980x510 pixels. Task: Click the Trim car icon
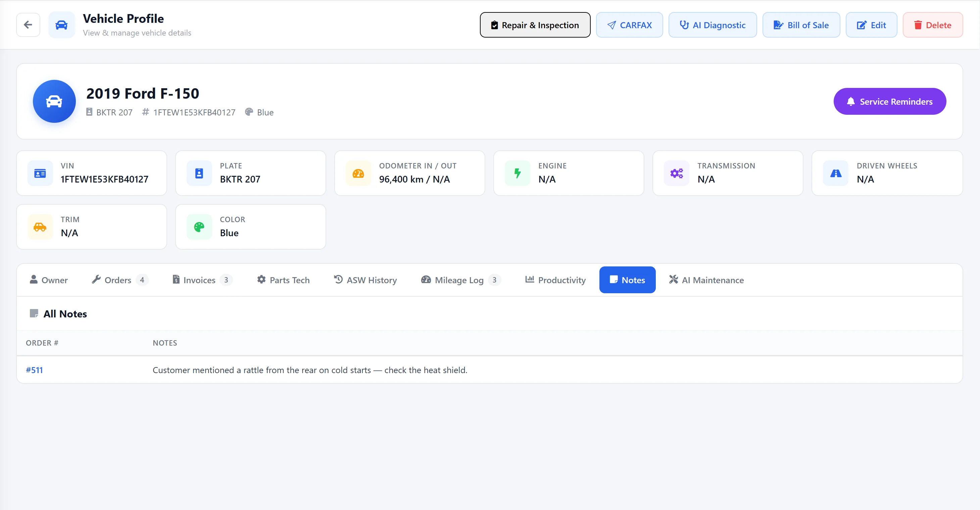pos(40,227)
